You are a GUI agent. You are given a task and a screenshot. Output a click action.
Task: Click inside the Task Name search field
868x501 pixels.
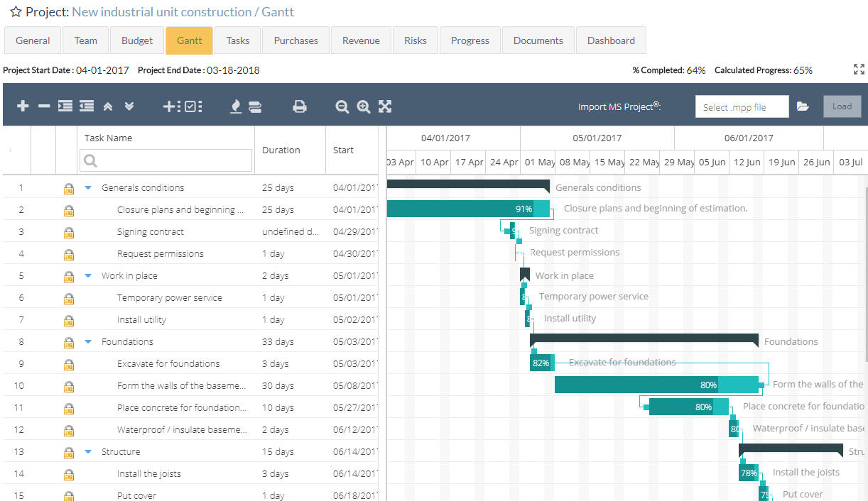(165, 160)
